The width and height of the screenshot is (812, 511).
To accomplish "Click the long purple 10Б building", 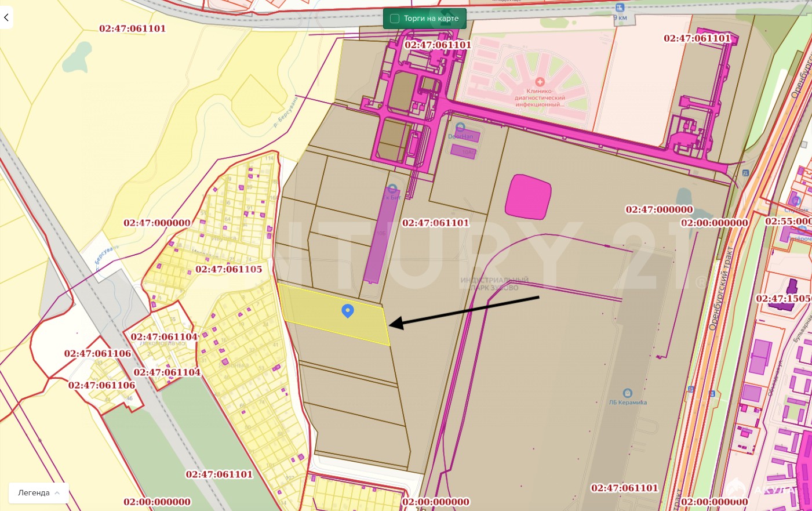I will click(380, 235).
